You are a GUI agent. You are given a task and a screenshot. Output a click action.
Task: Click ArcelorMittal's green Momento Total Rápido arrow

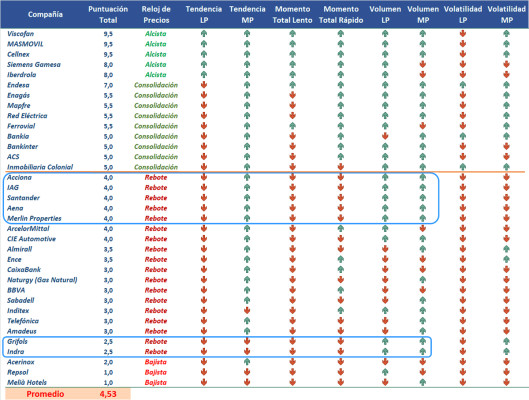[341, 228]
